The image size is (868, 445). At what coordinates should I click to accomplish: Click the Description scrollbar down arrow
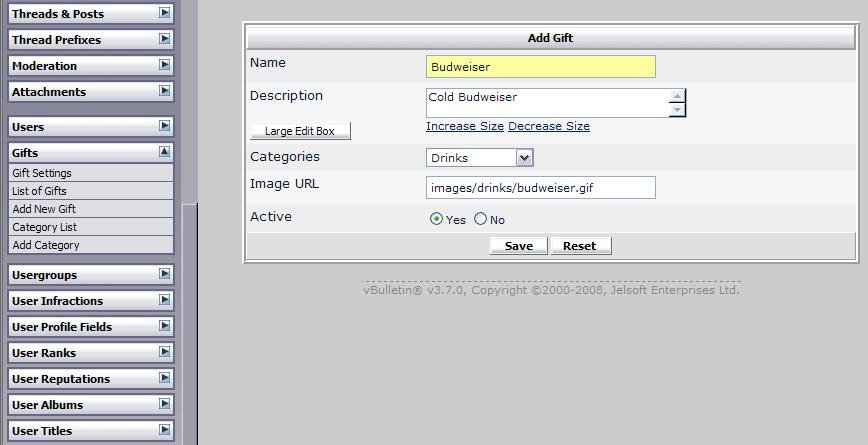click(677, 110)
